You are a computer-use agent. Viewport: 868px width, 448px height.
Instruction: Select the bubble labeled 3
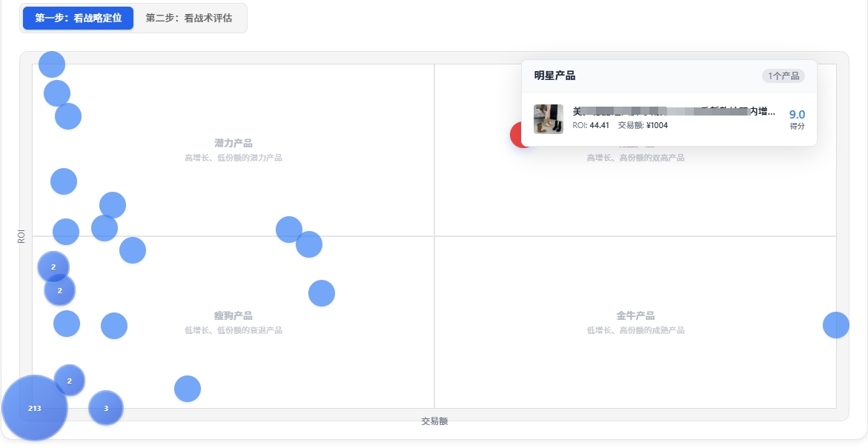click(105, 407)
